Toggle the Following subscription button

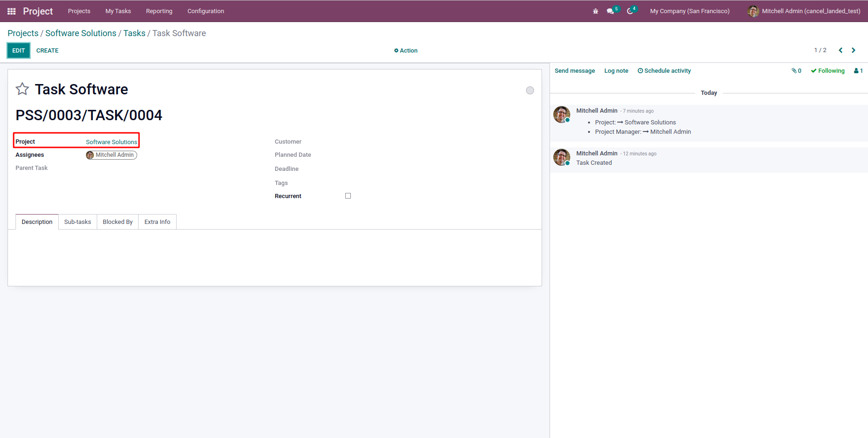pyautogui.click(x=828, y=71)
